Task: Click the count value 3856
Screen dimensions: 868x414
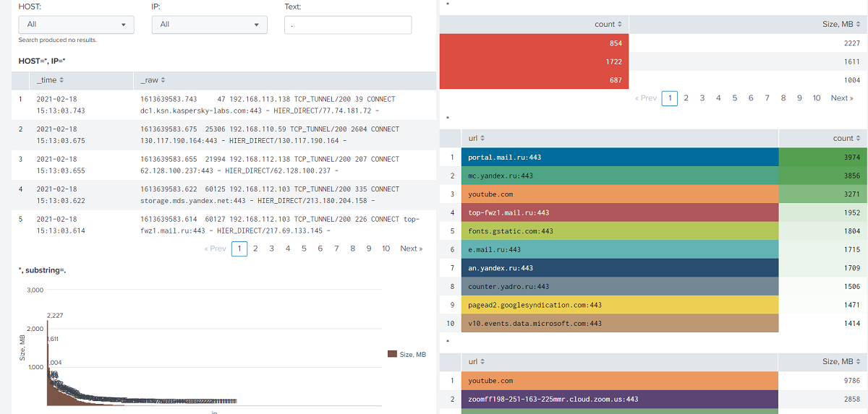Action: point(851,176)
